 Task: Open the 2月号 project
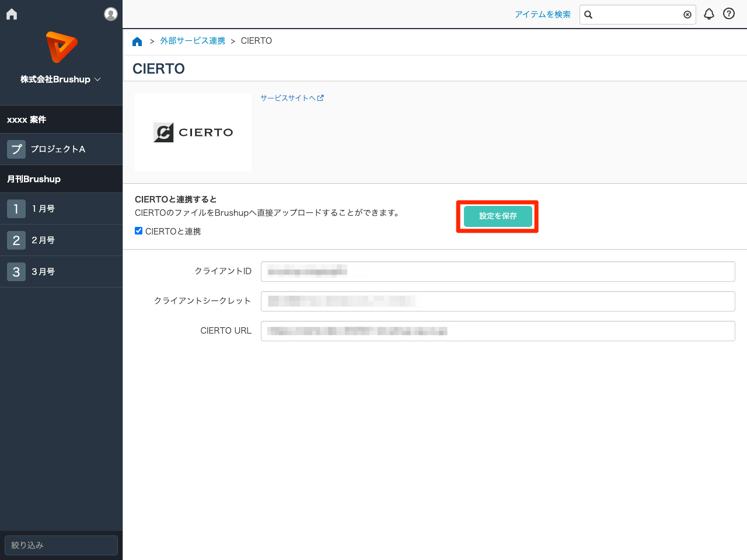(x=61, y=240)
